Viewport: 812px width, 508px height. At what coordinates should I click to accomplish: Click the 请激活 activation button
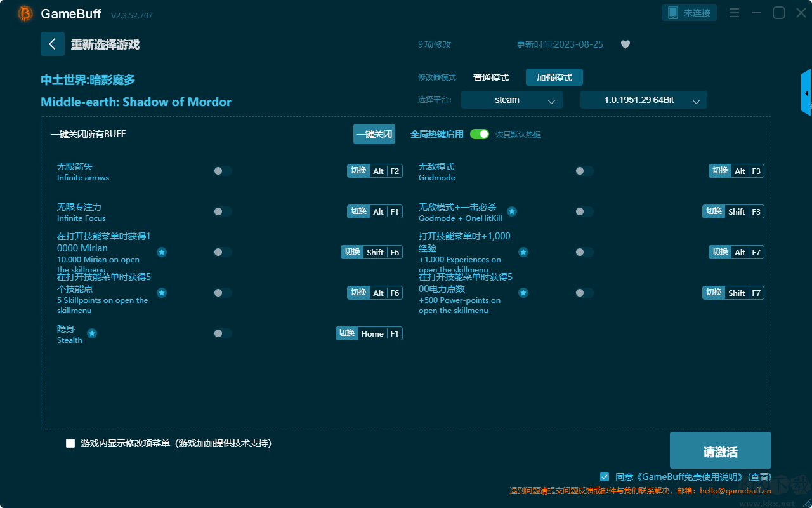click(721, 450)
